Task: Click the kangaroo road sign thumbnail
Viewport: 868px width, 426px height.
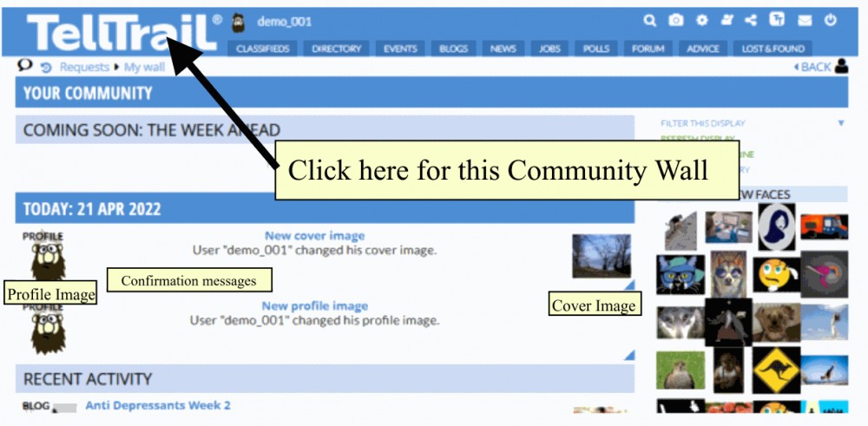Action: [x=776, y=370]
